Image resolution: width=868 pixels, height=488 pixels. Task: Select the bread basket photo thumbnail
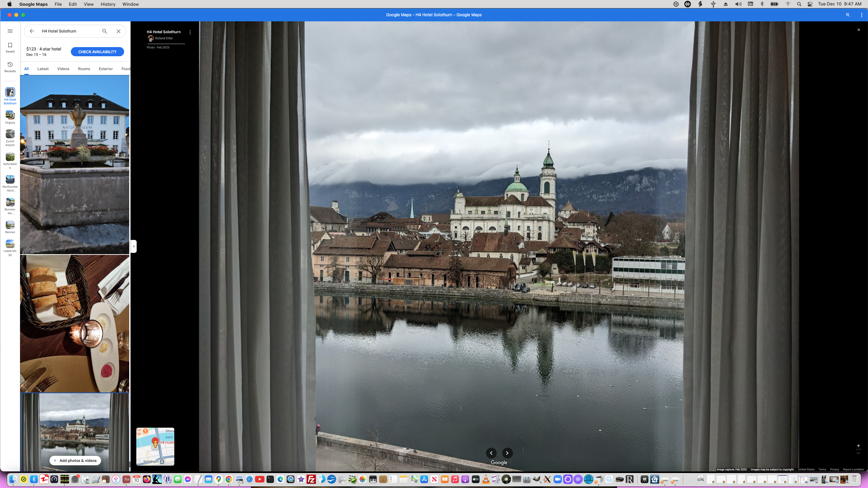click(x=75, y=324)
